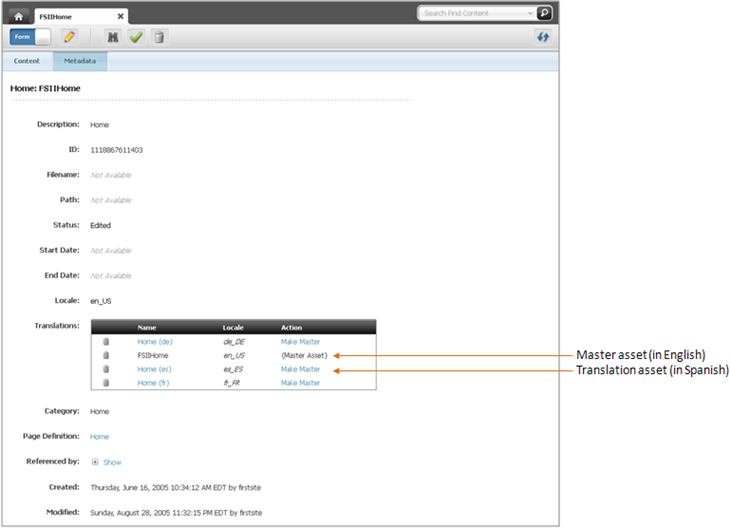
Task: Click the de_DE locale cell
Action: (234, 342)
